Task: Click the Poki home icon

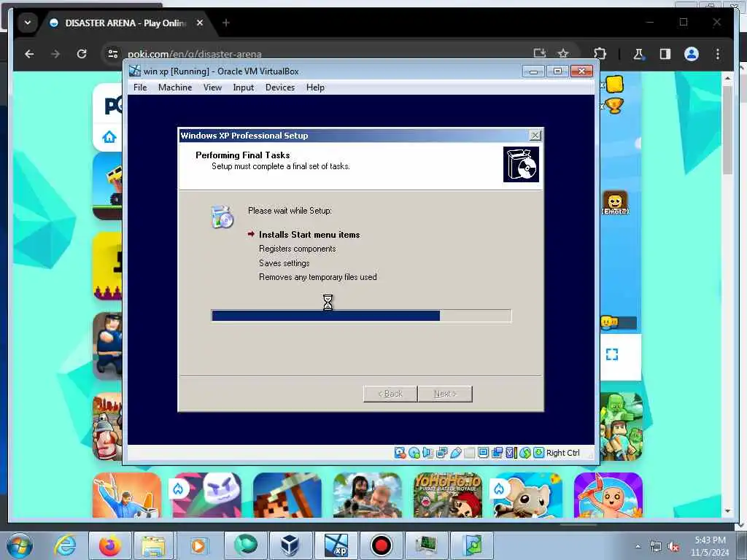Action: [109, 138]
